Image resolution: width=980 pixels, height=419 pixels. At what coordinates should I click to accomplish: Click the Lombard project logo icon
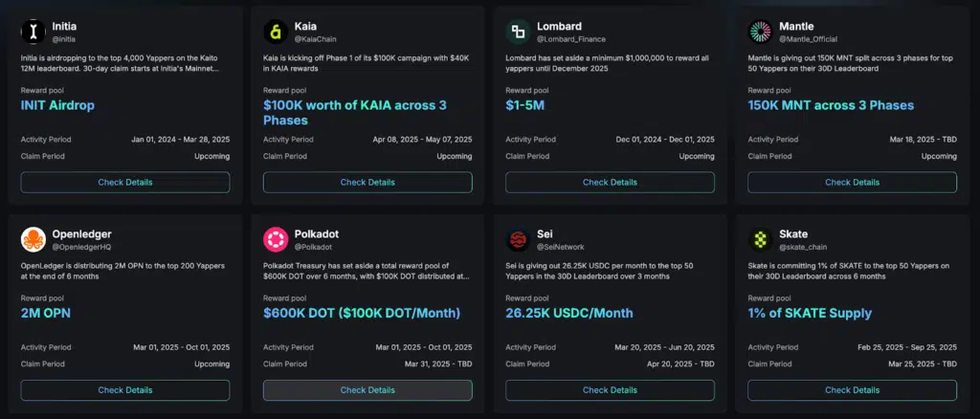518,32
